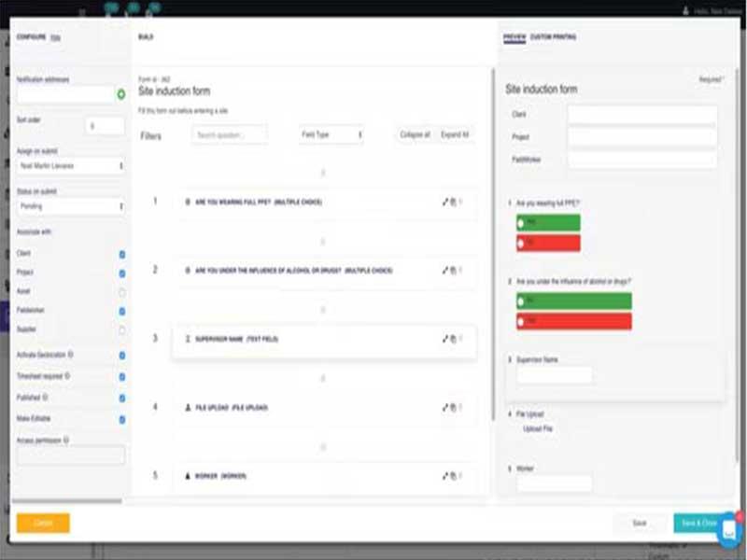The width and height of the screenshot is (747, 560).
Task: Click the Search question filter box
Action: click(x=230, y=135)
